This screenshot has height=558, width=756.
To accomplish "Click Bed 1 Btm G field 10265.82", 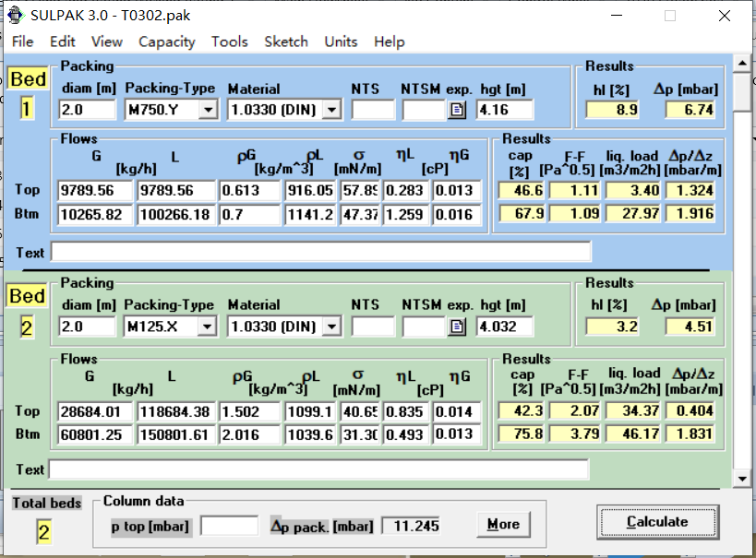I will click(95, 214).
